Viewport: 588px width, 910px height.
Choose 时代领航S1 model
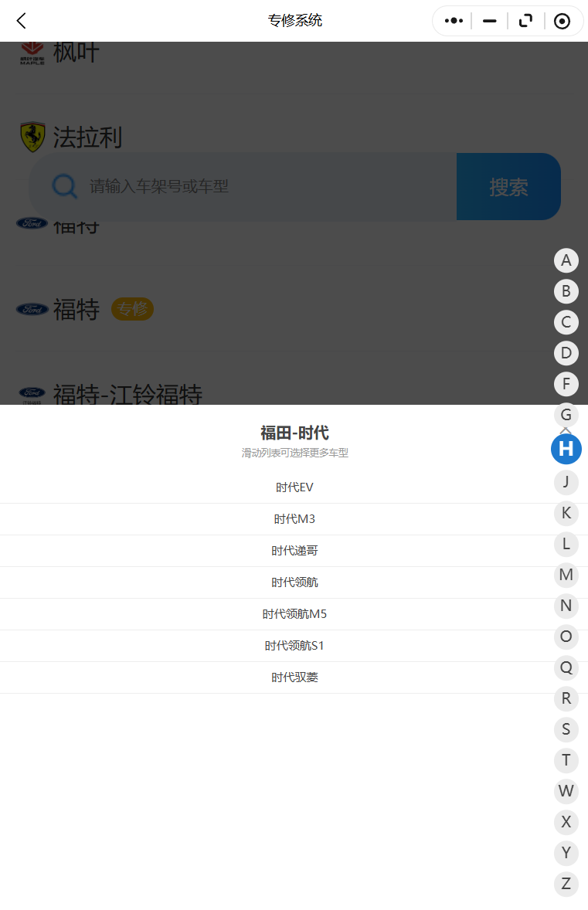[x=294, y=645]
